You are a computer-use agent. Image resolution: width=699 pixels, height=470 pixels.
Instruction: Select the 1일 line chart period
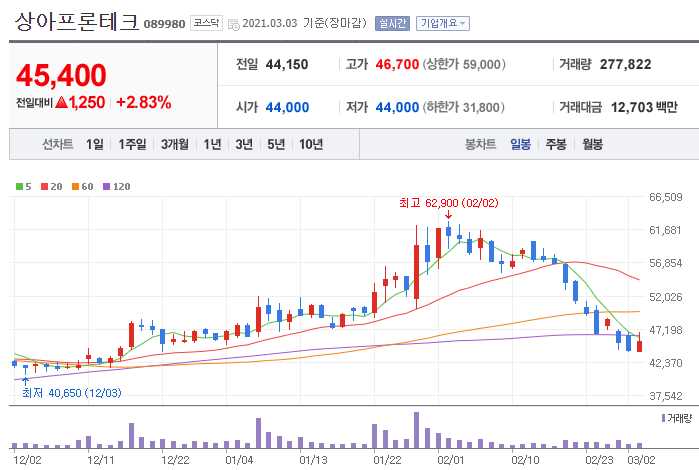[x=95, y=144]
